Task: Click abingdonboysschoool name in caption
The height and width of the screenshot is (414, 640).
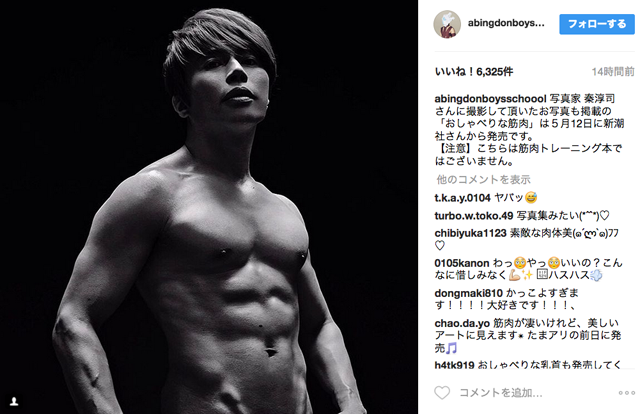Action: click(490, 99)
